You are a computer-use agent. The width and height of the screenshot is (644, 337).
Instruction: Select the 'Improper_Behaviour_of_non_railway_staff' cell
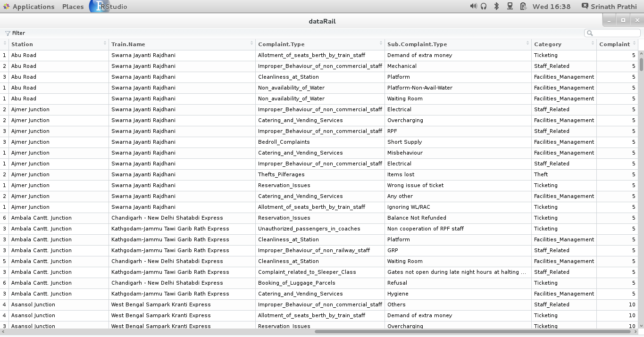pyautogui.click(x=320, y=250)
